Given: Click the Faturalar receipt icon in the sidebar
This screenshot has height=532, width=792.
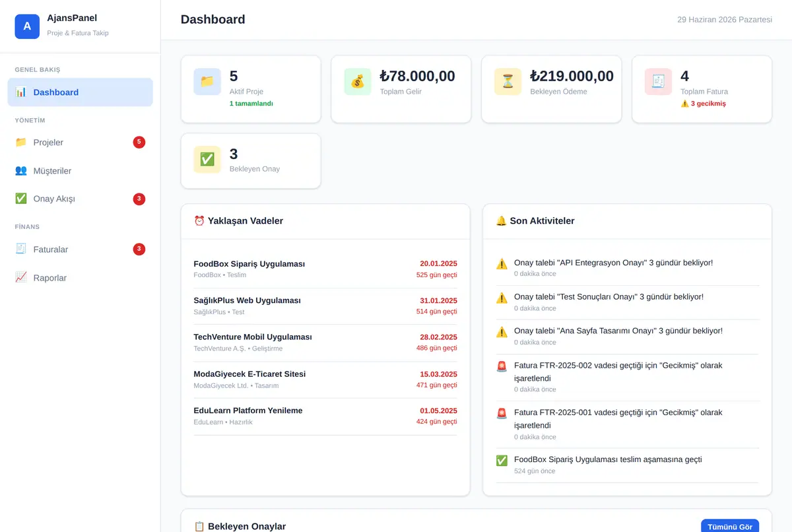Looking at the screenshot, I should (21, 249).
